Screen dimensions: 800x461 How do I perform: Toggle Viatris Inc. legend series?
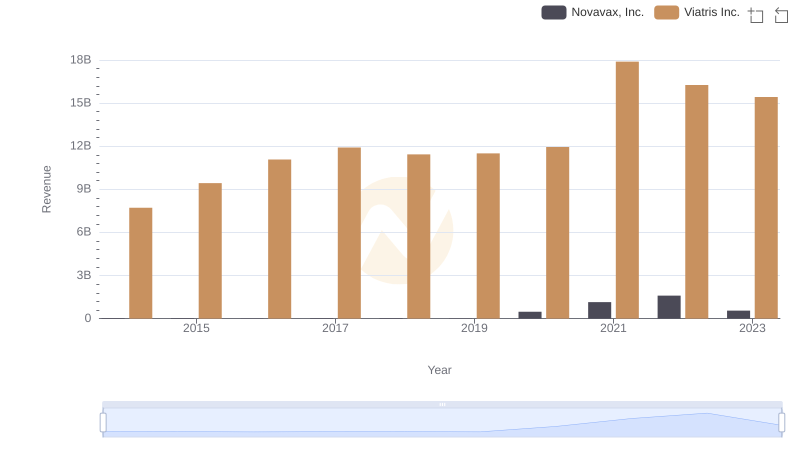(697, 12)
